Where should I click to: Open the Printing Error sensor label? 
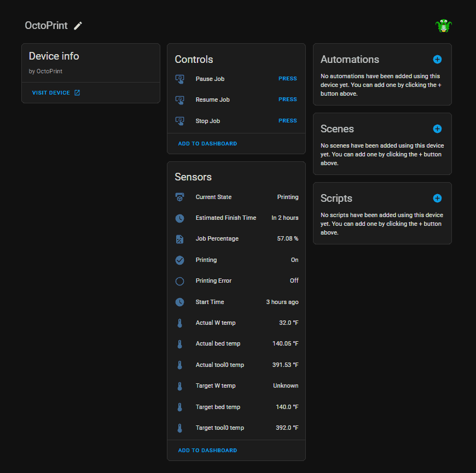[x=213, y=281]
